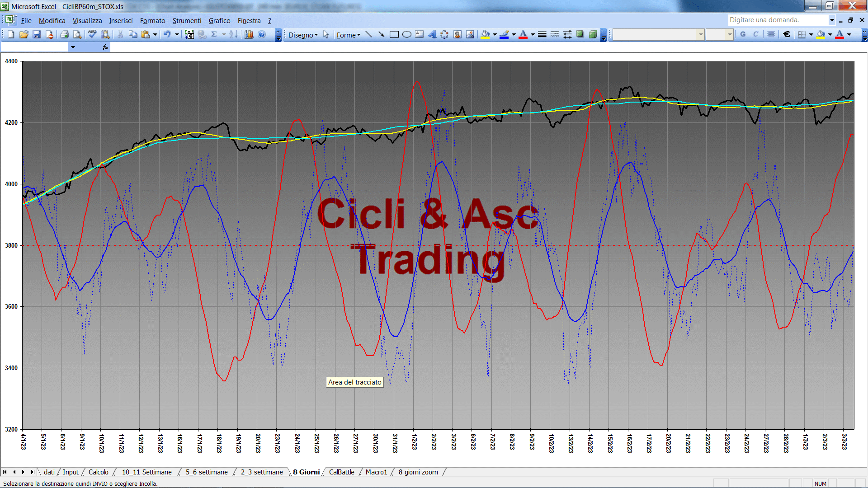
Task: Switch to the dati sheet tab
Action: [49, 472]
